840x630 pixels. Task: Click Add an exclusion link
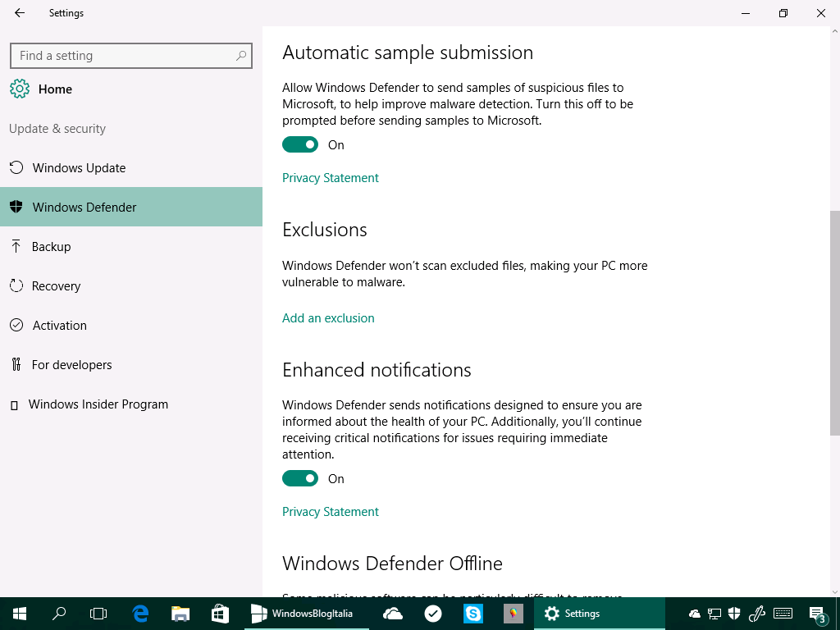(328, 318)
